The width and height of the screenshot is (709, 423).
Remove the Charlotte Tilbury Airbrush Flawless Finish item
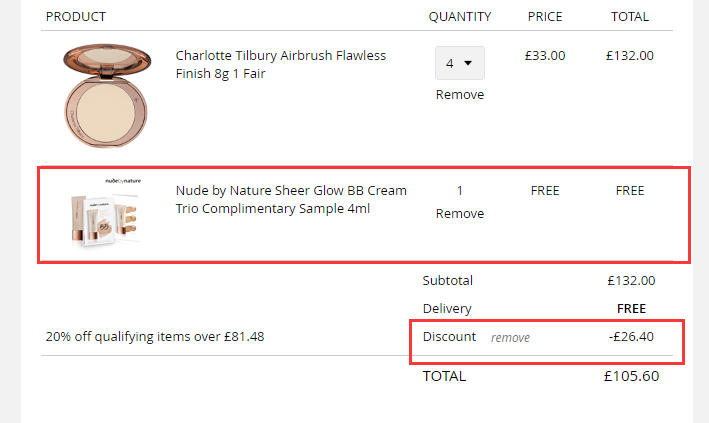point(459,95)
